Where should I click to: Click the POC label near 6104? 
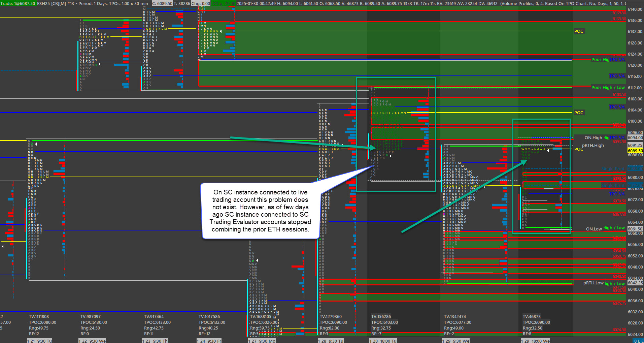[579, 113]
